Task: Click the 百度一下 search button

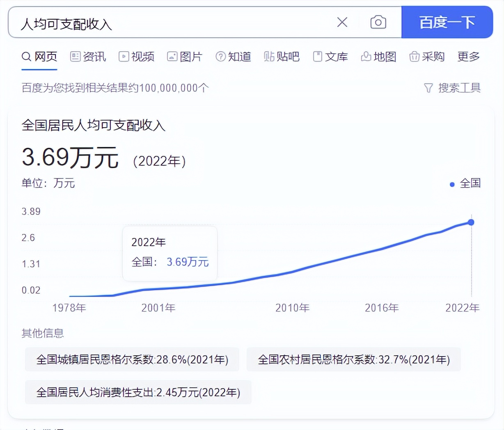Action: (447, 22)
